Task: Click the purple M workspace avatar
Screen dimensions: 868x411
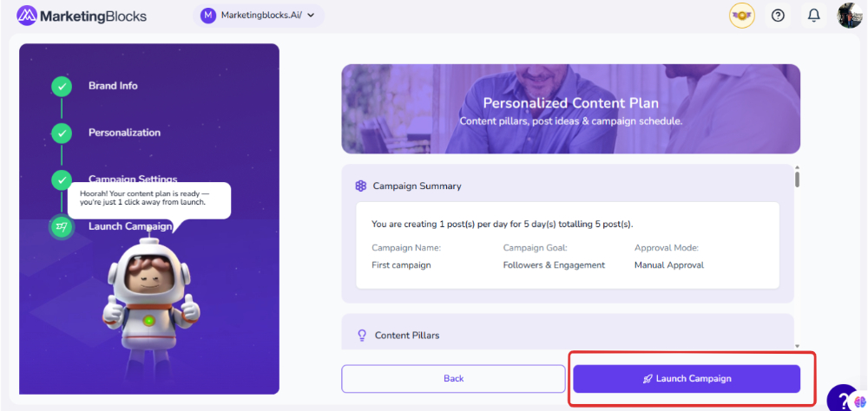Action: tap(208, 16)
